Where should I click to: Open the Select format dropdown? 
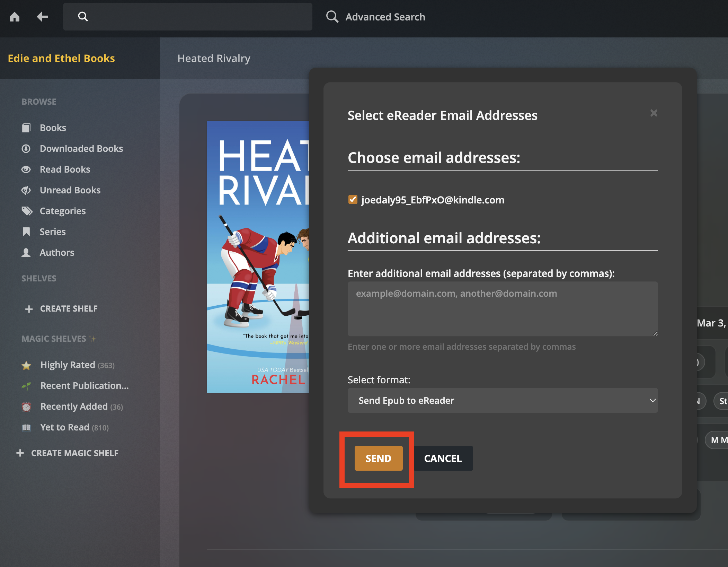tap(503, 400)
